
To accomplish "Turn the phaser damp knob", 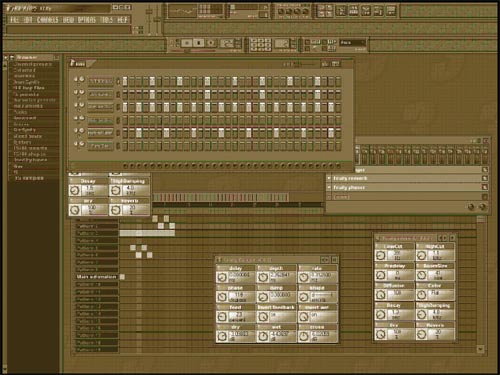I will pyautogui.click(x=263, y=297).
